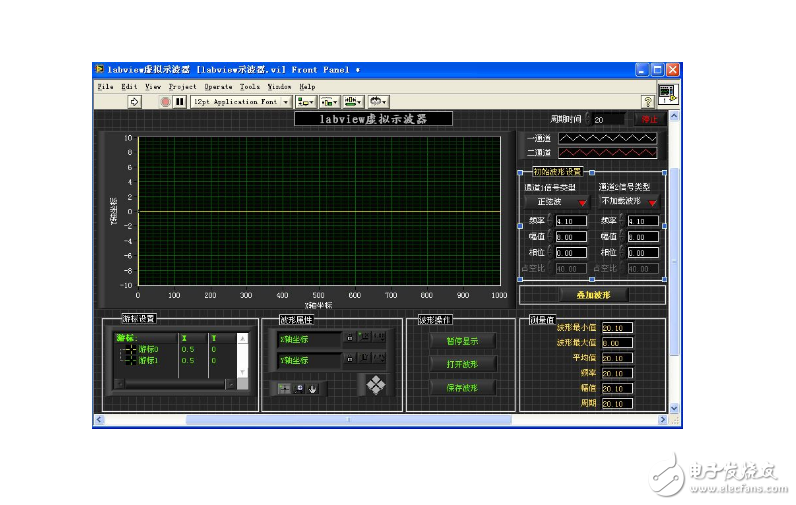The width and height of the screenshot is (796, 505).
Task: Open the 12pt Application Font dropdown
Action: (242, 102)
